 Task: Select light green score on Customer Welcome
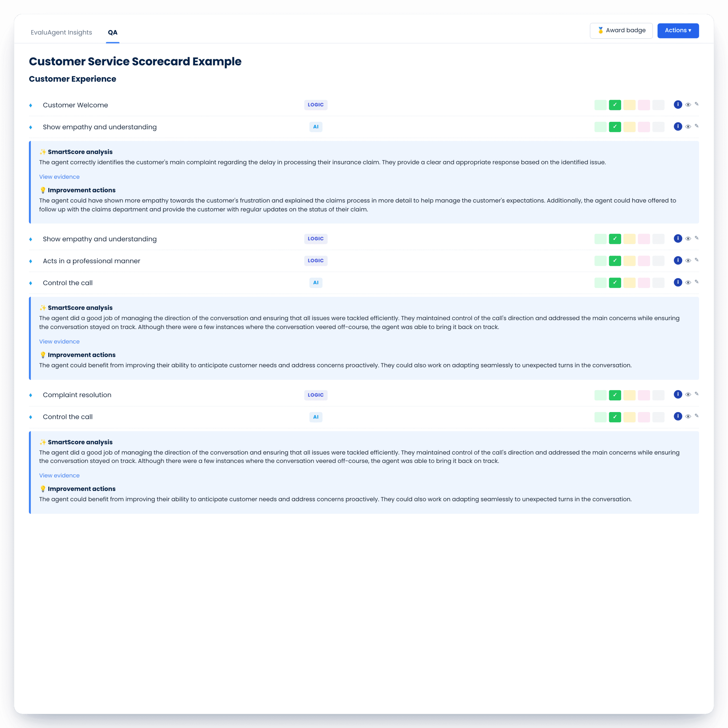tap(600, 105)
